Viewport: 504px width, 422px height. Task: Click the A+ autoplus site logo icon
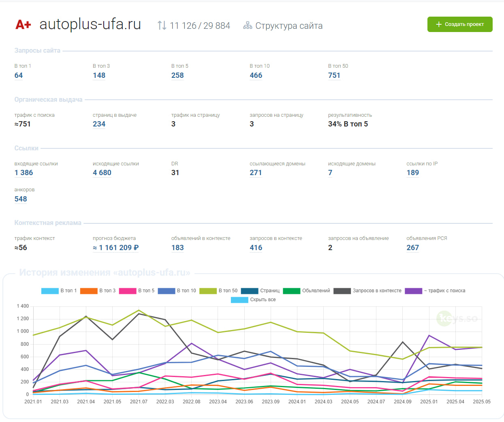23,25
